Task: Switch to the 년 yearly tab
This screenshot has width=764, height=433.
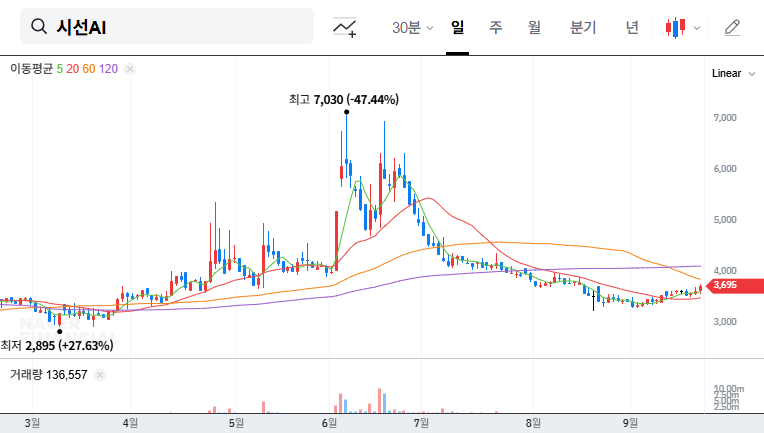Action: tap(632, 27)
